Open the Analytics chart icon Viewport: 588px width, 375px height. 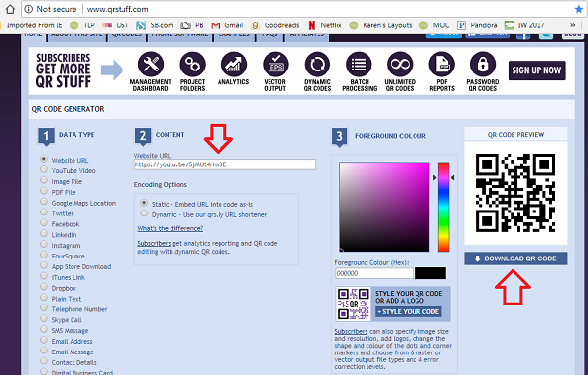click(x=233, y=65)
